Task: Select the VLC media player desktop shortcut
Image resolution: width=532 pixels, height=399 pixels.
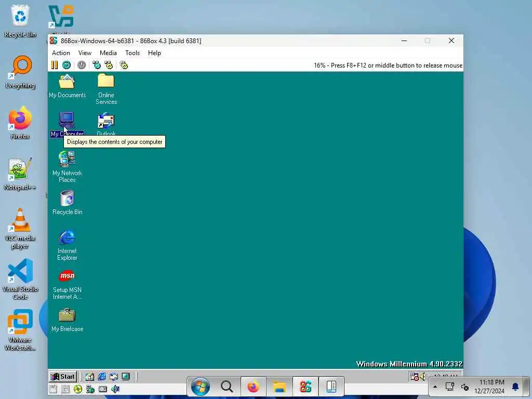Action: (x=20, y=229)
